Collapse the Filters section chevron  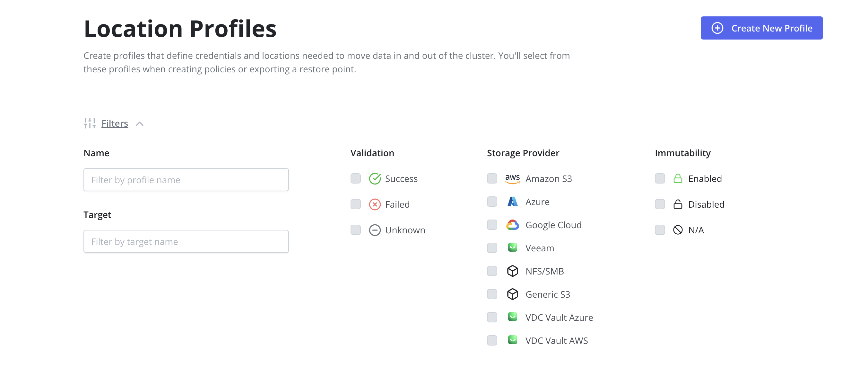click(140, 124)
